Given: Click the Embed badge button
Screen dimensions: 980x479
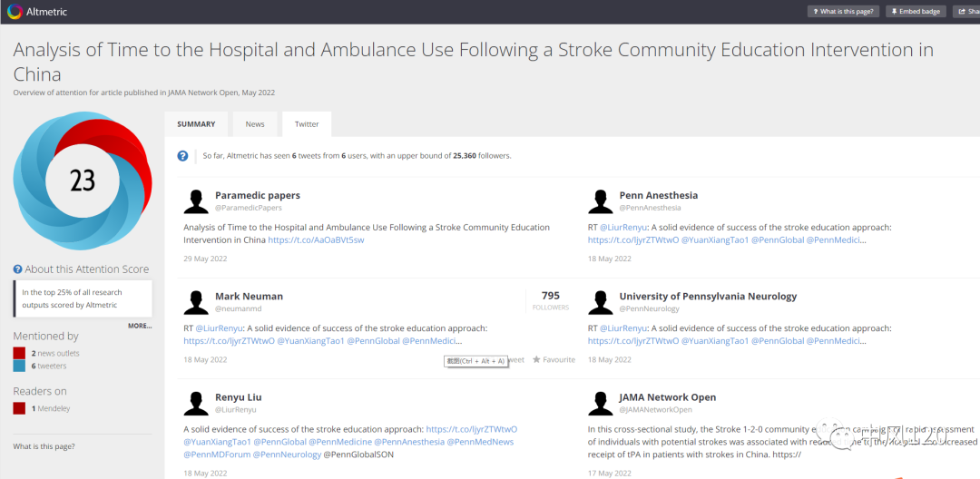Looking at the screenshot, I should coord(915,11).
